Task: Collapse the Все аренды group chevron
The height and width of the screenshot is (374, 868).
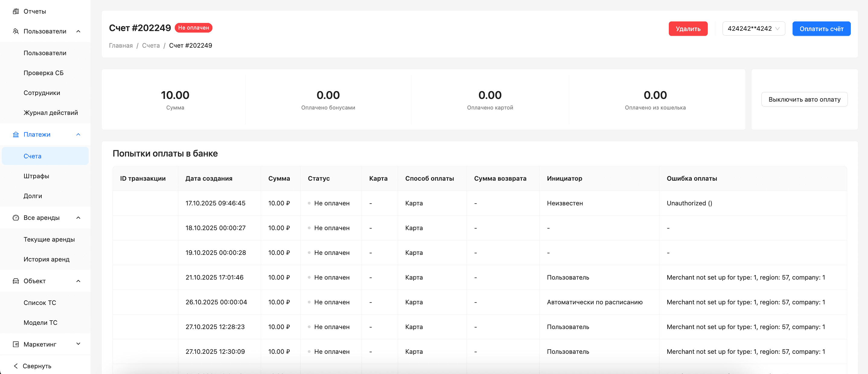Action: click(78, 217)
